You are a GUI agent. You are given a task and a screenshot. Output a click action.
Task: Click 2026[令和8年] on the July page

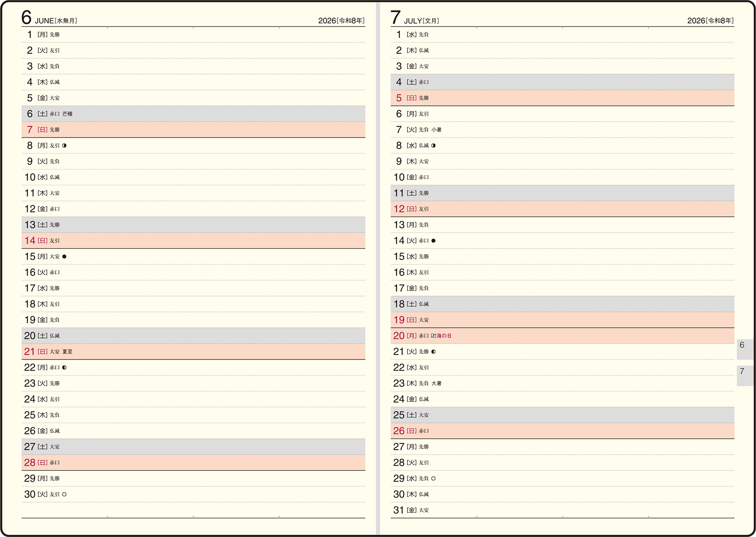(711, 21)
